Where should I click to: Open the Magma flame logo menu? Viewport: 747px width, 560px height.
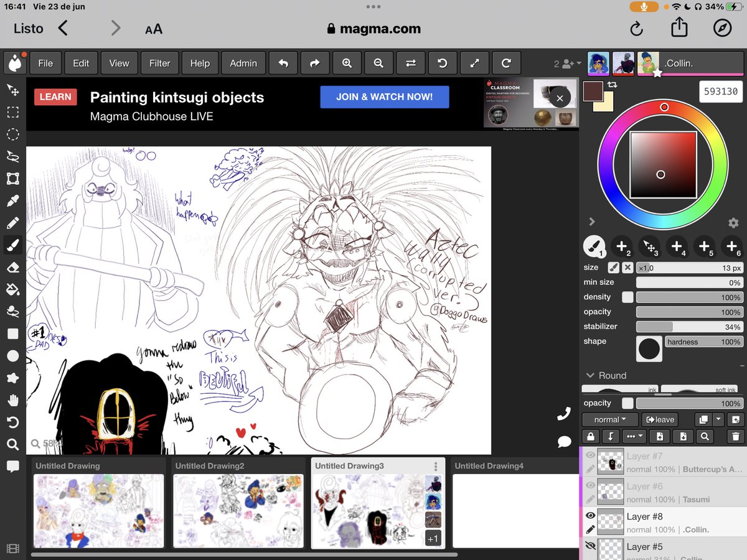14,63
